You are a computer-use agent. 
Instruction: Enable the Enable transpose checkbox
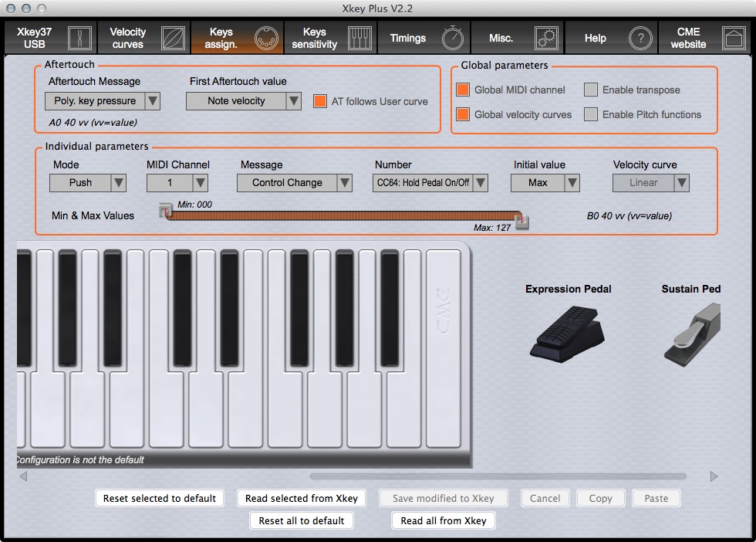591,90
